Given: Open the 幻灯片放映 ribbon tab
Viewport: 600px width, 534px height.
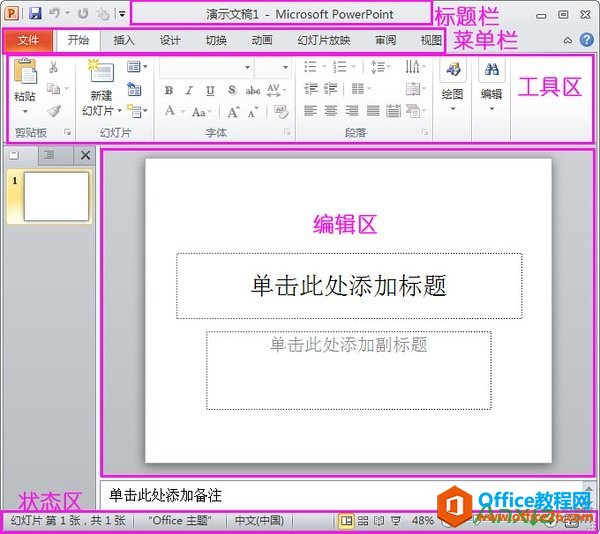Looking at the screenshot, I should [324, 40].
